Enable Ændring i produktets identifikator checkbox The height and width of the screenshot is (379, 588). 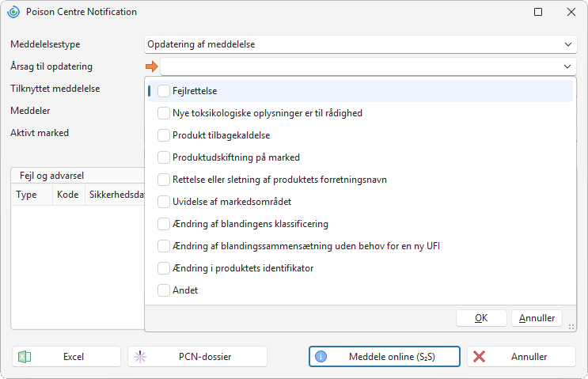(x=164, y=268)
